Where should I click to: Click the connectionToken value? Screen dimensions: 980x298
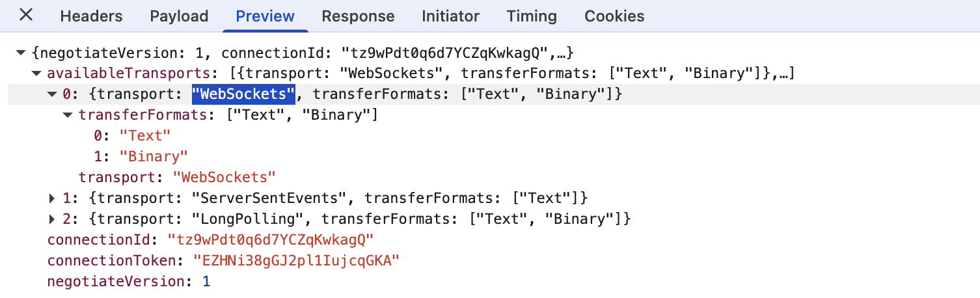point(296,260)
